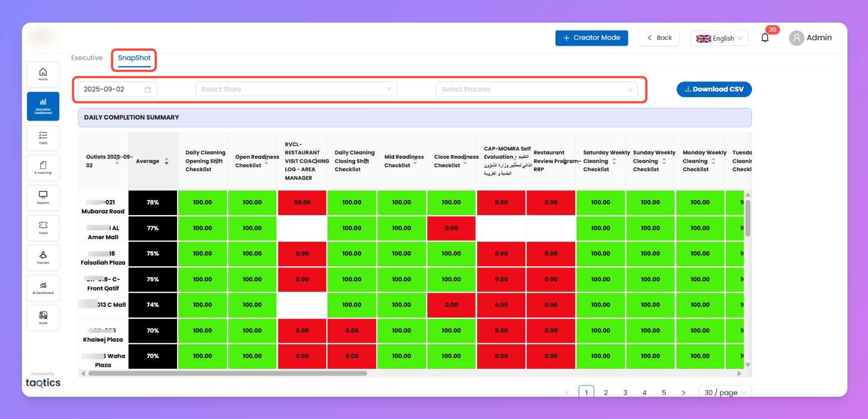Open the 30 / page size dropdown
This screenshot has width=868, height=419.
[x=725, y=392]
